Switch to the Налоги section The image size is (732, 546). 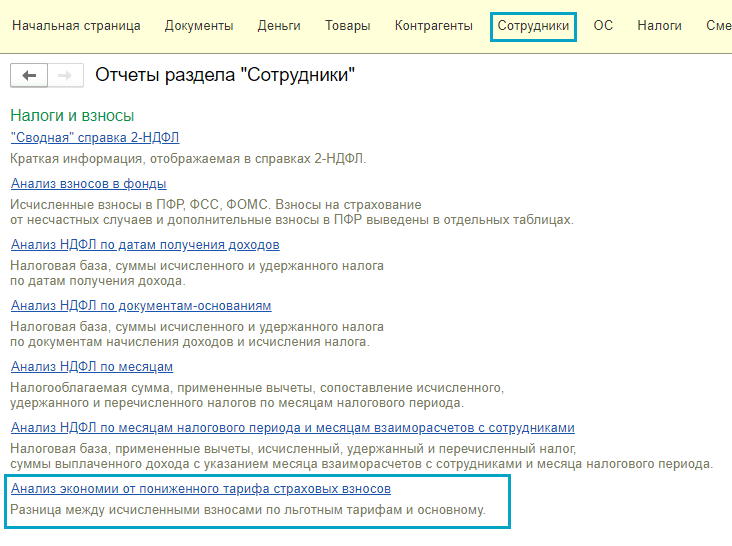click(x=659, y=26)
